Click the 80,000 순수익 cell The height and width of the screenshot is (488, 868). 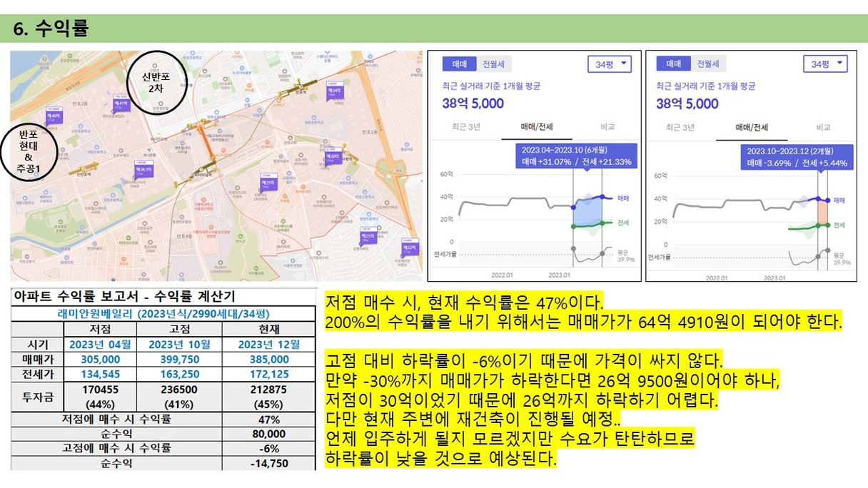268,434
